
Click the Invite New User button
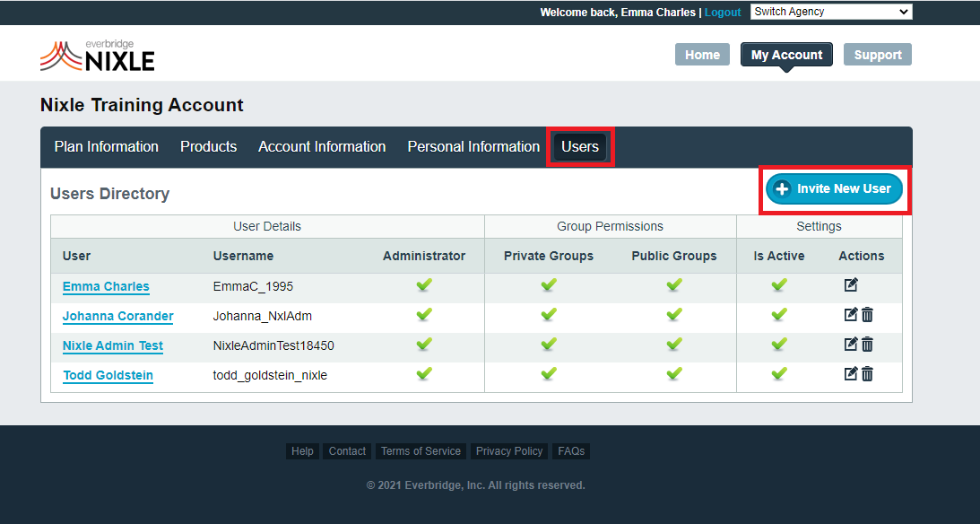pos(835,188)
